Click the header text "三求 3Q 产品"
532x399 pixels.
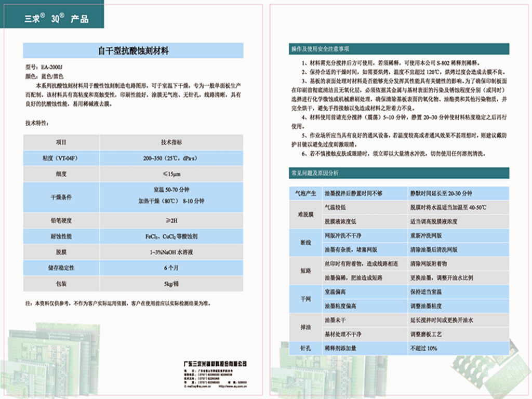56,18
